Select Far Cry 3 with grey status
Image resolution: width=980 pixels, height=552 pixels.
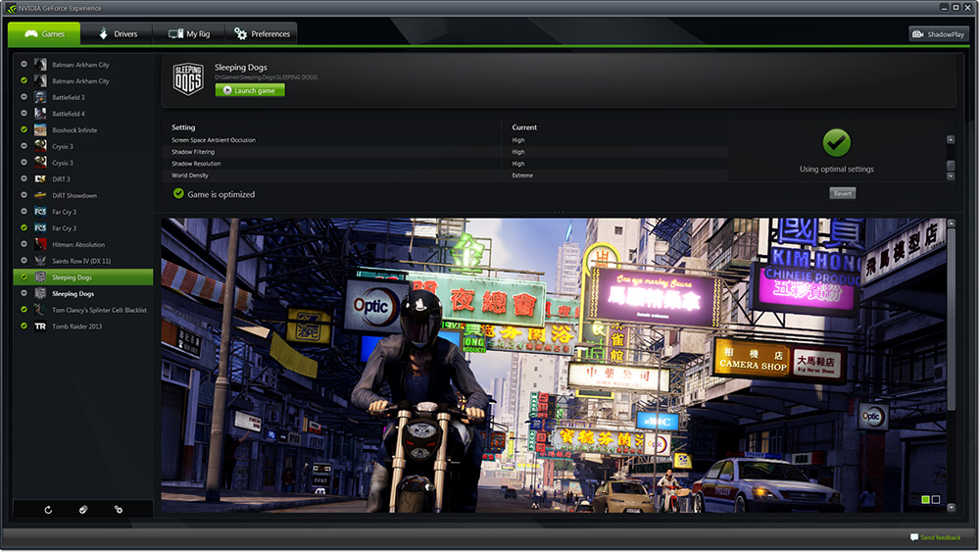(83, 212)
